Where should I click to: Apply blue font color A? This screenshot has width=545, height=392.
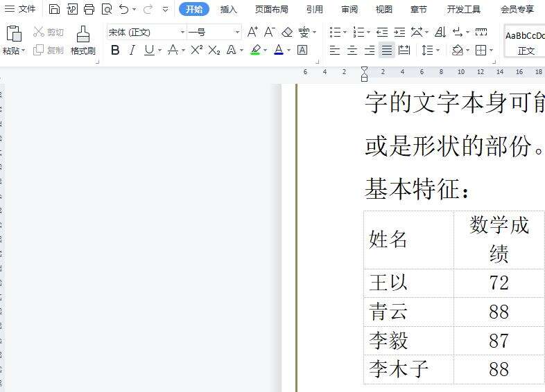279,50
